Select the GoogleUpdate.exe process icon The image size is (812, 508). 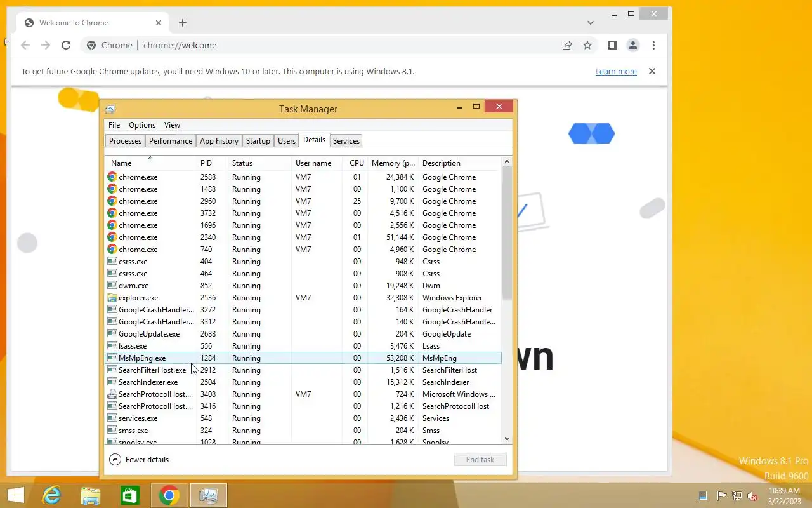[x=112, y=334]
